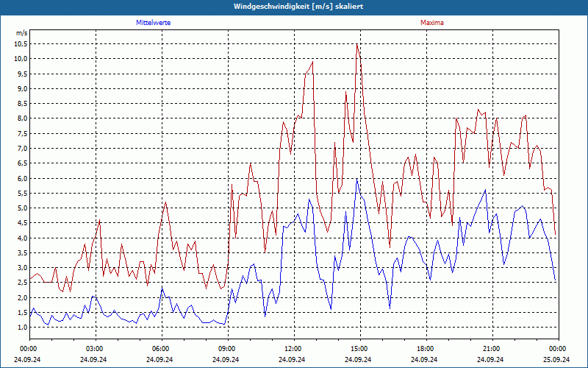
Task: Click the 09:00 time axis label
Action: click(228, 349)
